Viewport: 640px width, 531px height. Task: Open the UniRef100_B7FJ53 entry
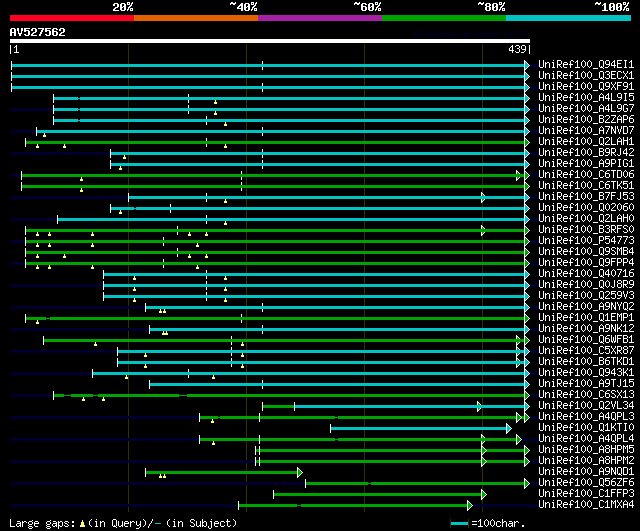(586, 197)
